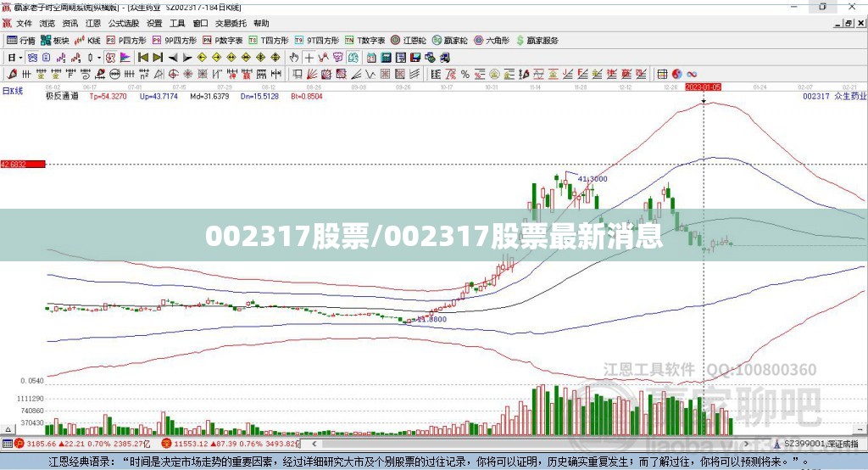Open the P数字表 tool
868x470 pixels.
(x=223, y=41)
